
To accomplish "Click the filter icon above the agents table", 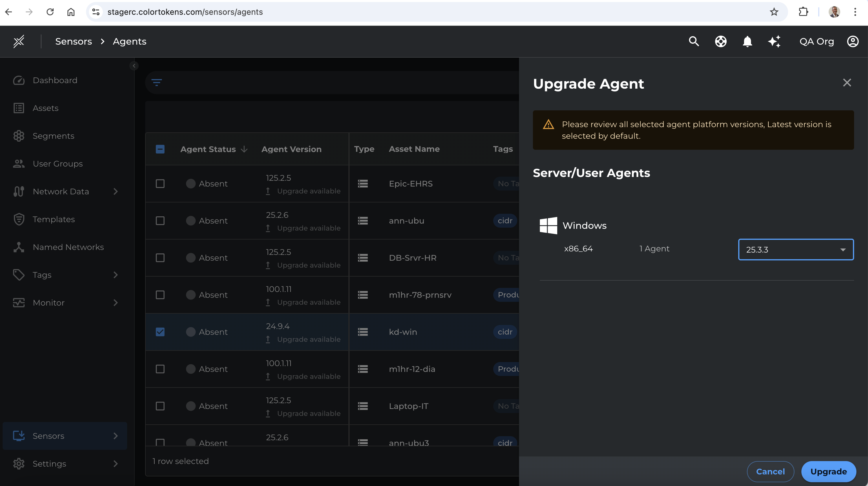I will pos(157,82).
